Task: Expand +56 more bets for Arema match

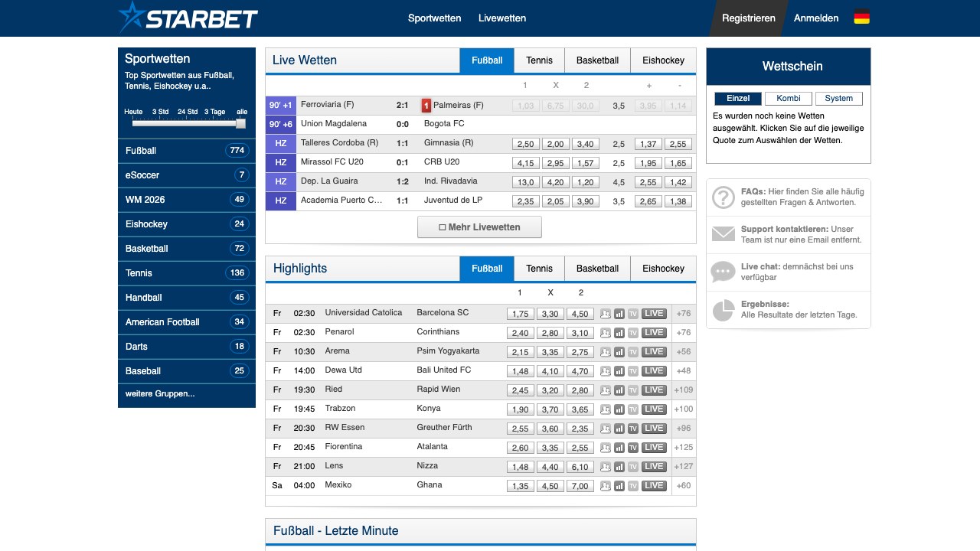Action: point(684,352)
